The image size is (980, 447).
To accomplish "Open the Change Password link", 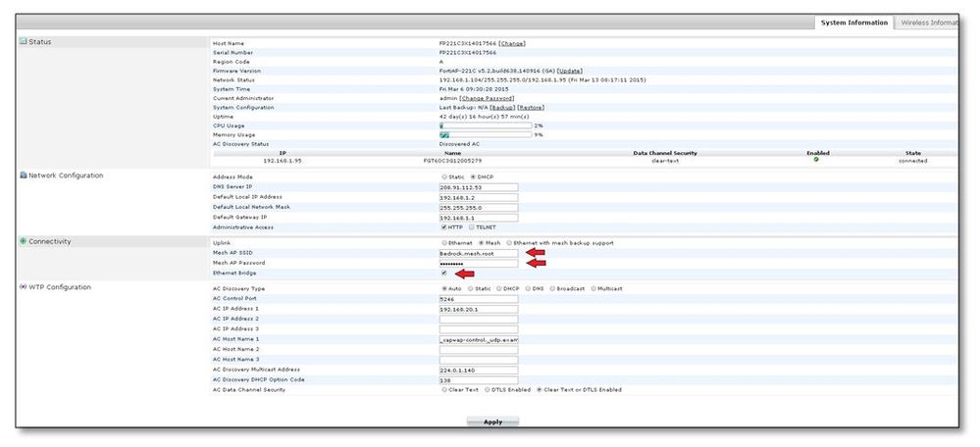I will coord(487,99).
